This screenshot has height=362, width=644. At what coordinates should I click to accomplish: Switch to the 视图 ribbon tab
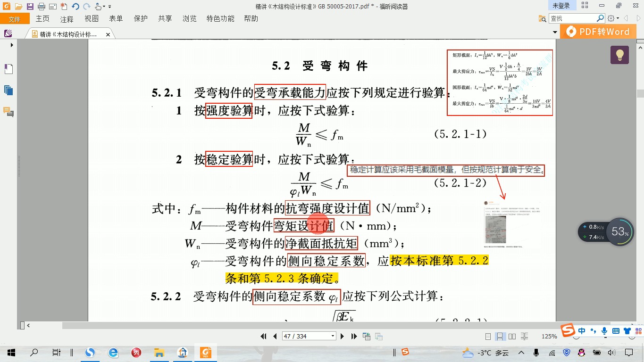click(92, 18)
